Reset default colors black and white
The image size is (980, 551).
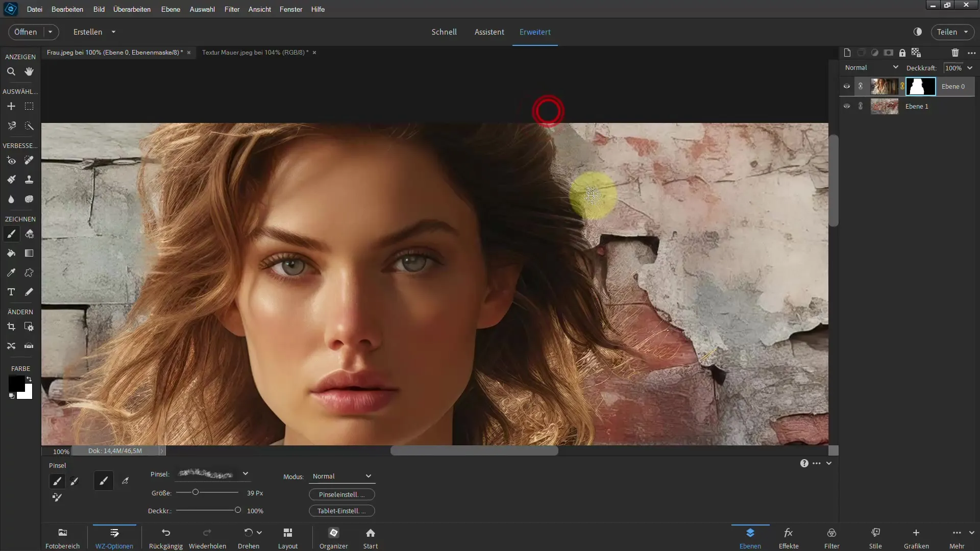point(11,395)
